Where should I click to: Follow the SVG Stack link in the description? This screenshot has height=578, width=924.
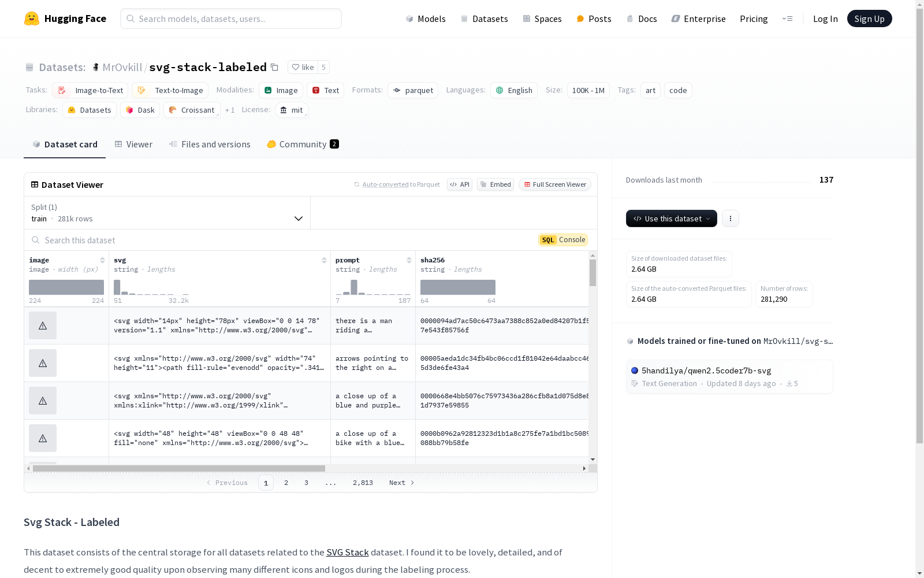(348, 552)
